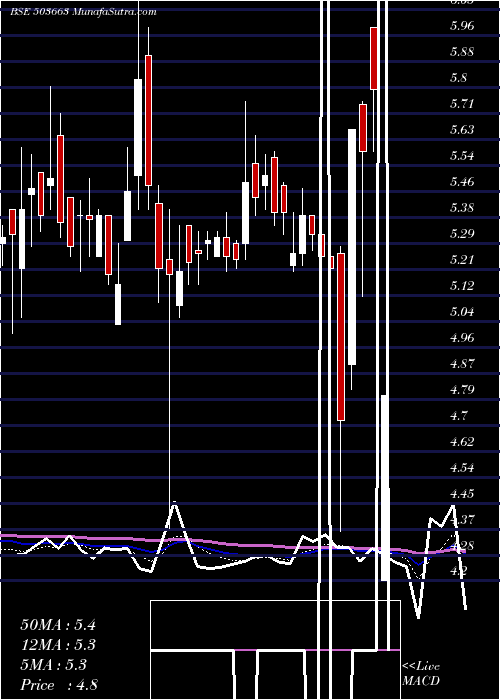Screen dimensions: 500x700
Task: Click the Price : 4.8 readout
Action: [59, 685]
